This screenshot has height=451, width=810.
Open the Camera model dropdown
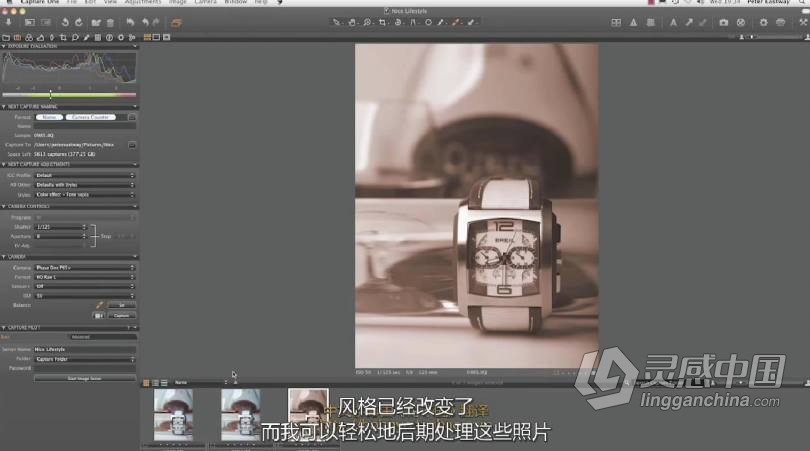tap(85, 268)
